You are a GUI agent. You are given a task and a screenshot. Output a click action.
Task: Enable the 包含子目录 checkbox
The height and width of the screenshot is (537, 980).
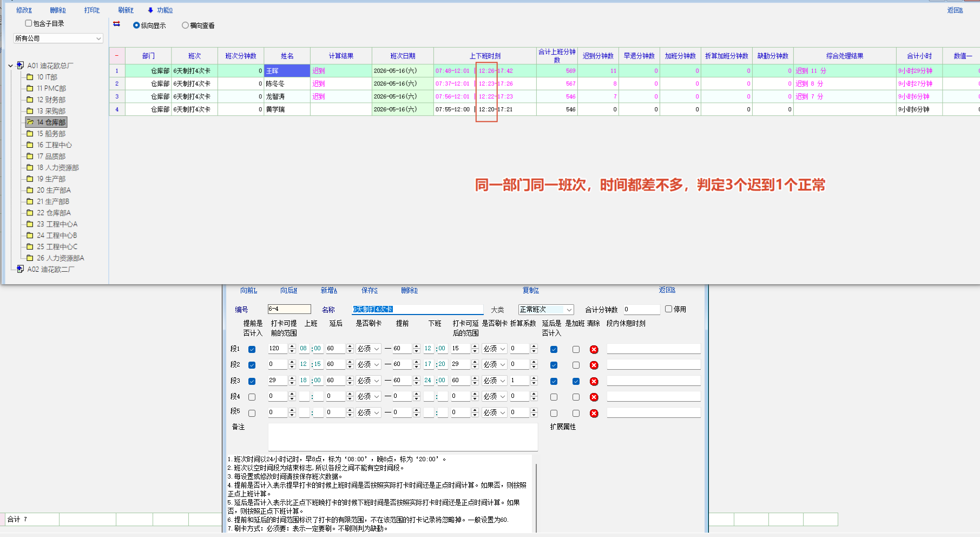[x=29, y=23]
